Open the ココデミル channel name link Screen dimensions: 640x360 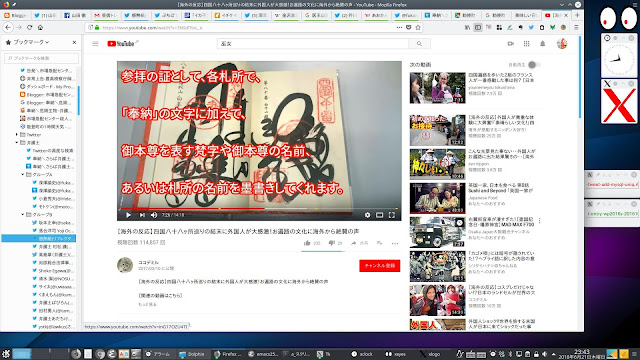tap(149, 262)
